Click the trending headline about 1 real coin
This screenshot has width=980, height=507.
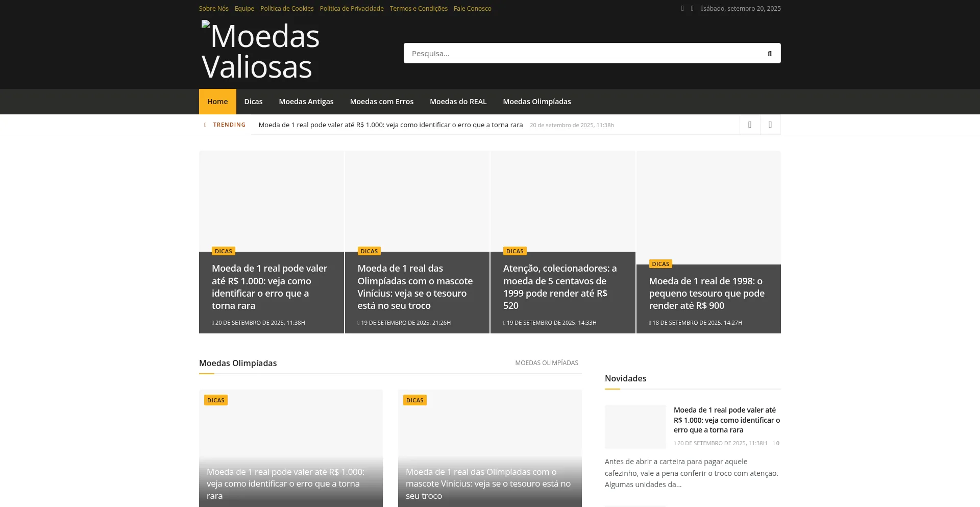(x=390, y=125)
